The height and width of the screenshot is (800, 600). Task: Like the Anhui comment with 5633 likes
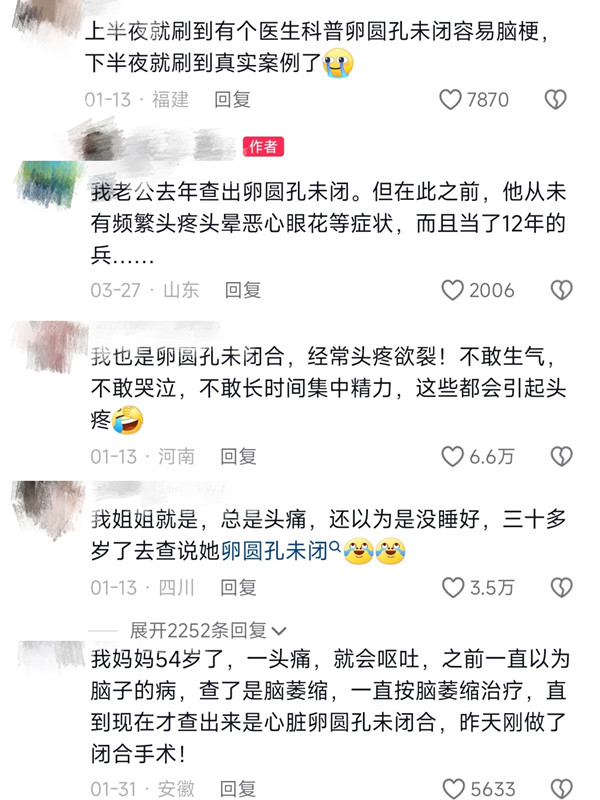[x=453, y=788]
